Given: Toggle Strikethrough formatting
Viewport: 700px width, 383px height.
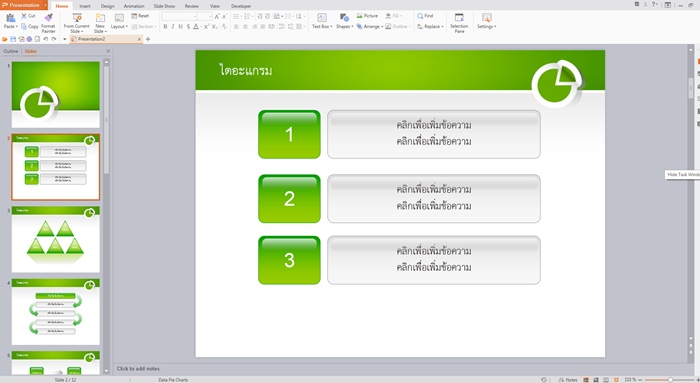Looking at the screenshot, I should pos(188,27).
